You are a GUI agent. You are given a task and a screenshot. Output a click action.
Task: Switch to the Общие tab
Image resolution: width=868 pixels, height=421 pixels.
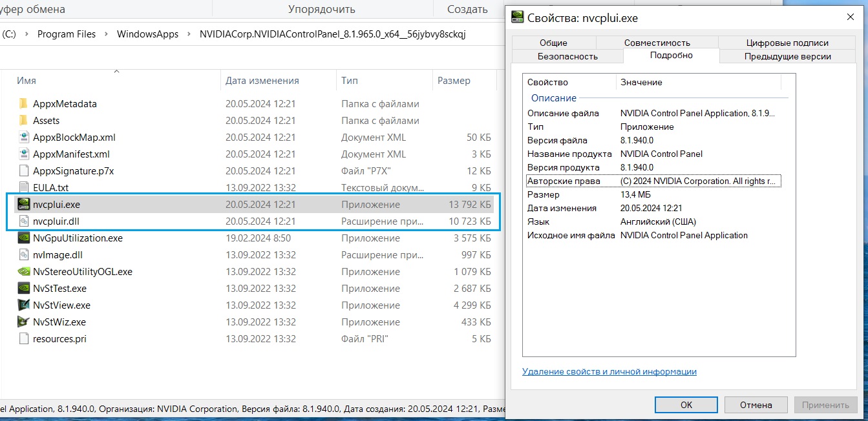point(553,43)
